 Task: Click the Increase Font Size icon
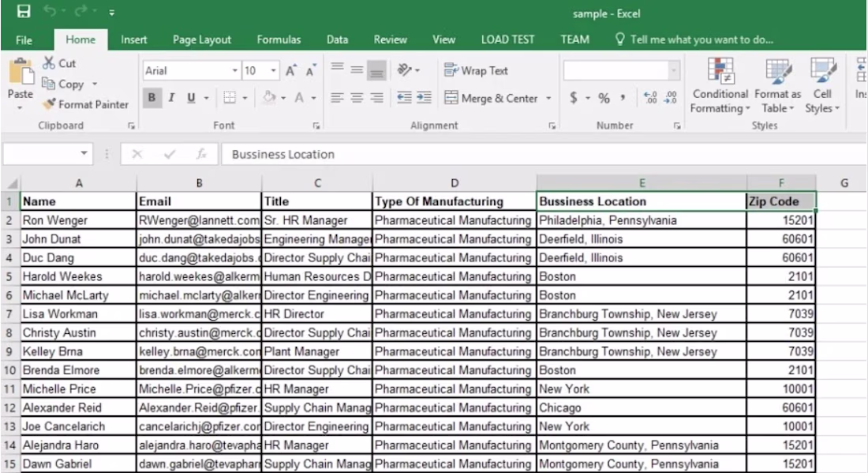[x=289, y=70]
